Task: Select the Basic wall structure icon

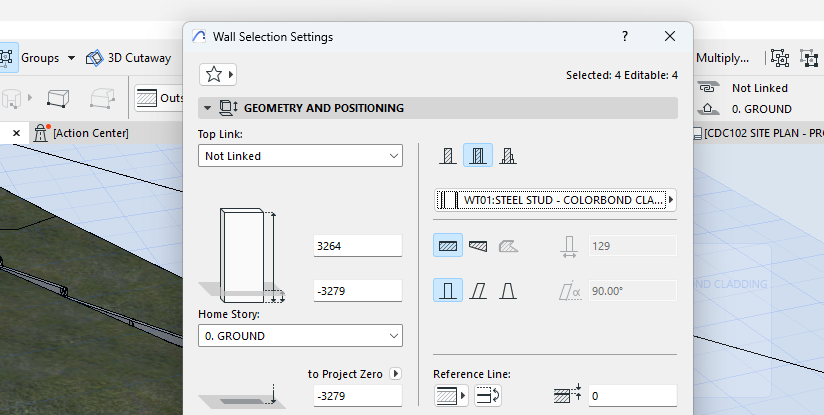Action: coord(448,156)
